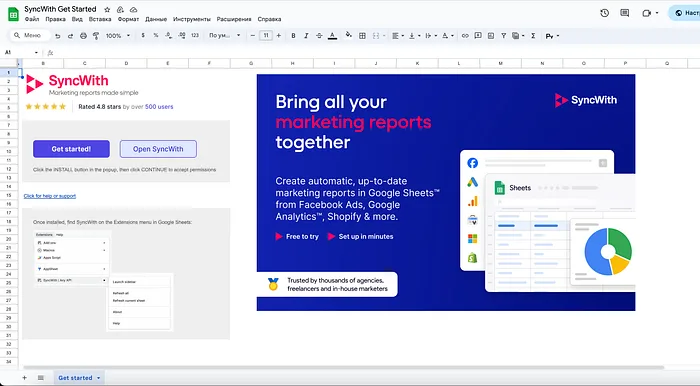Viewport: 700px width, 386px height.
Task: Insert comment from toolbar
Action: click(x=478, y=36)
